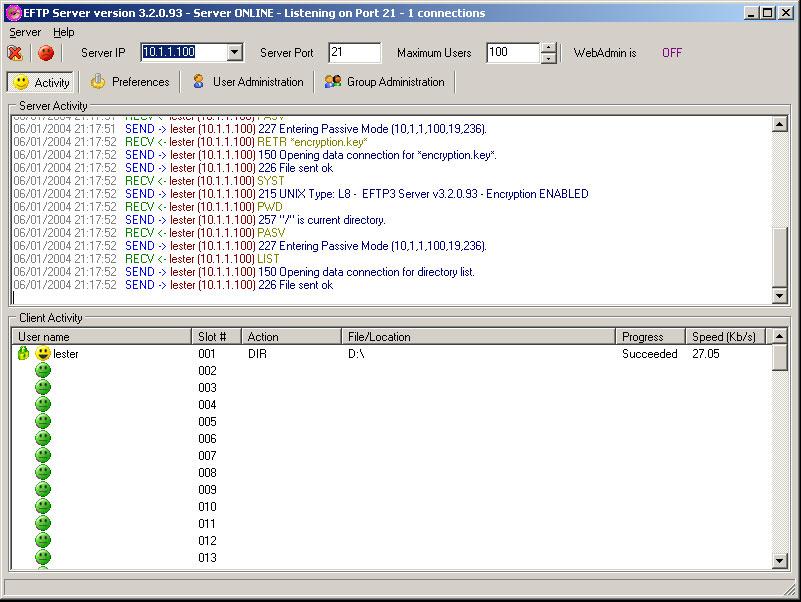
Task: Click Server Activity scrollbar up arrow
Action: click(780, 124)
